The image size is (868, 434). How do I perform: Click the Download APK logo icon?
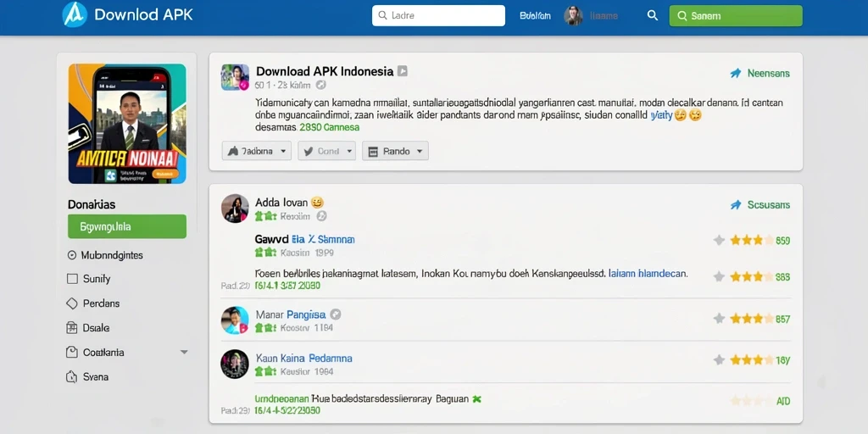(75, 14)
